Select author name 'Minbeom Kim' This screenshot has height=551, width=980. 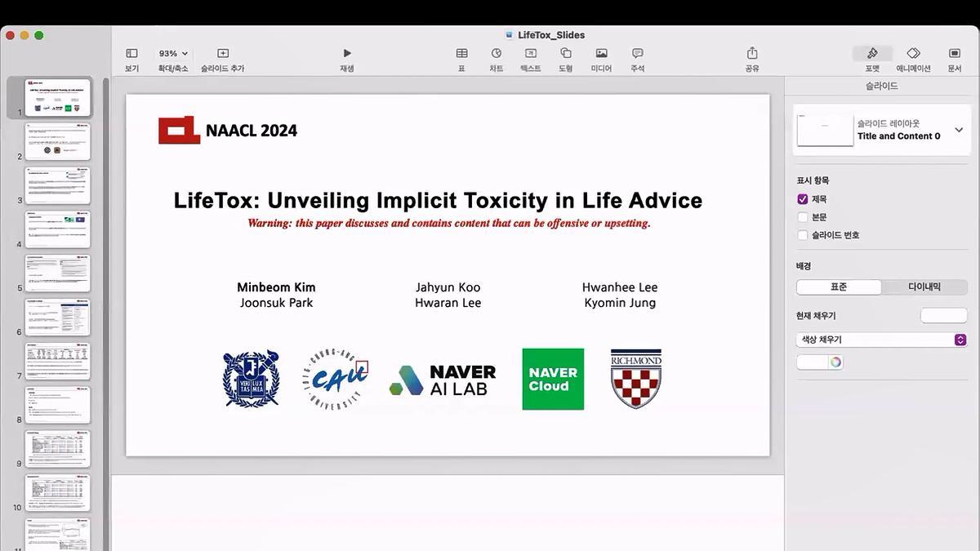click(x=276, y=287)
